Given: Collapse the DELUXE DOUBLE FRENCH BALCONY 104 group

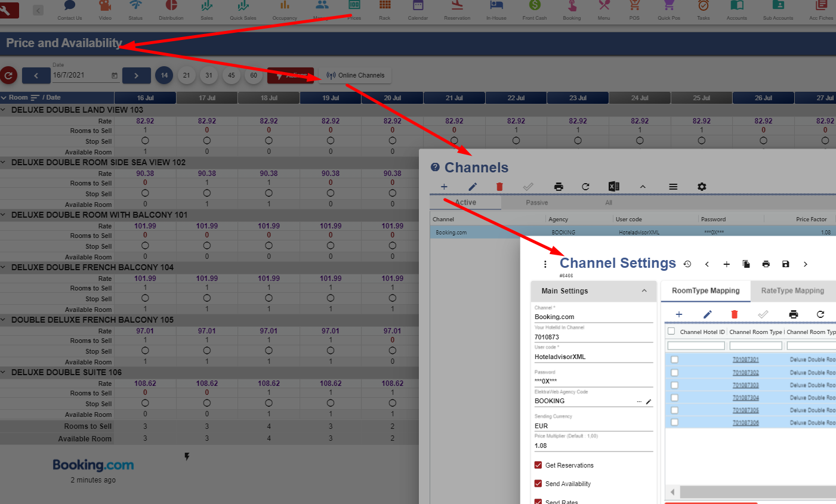Looking at the screenshot, I should click(4, 267).
